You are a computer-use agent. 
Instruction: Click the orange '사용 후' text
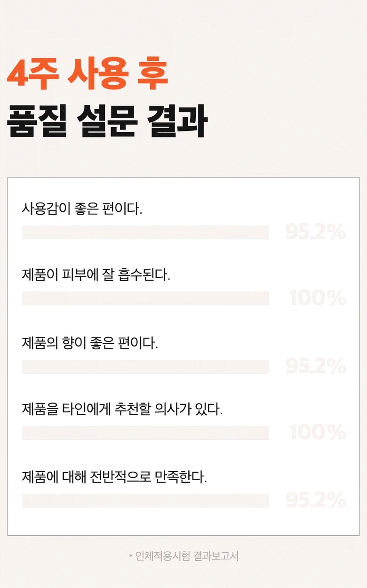click(x=118, y=74)
